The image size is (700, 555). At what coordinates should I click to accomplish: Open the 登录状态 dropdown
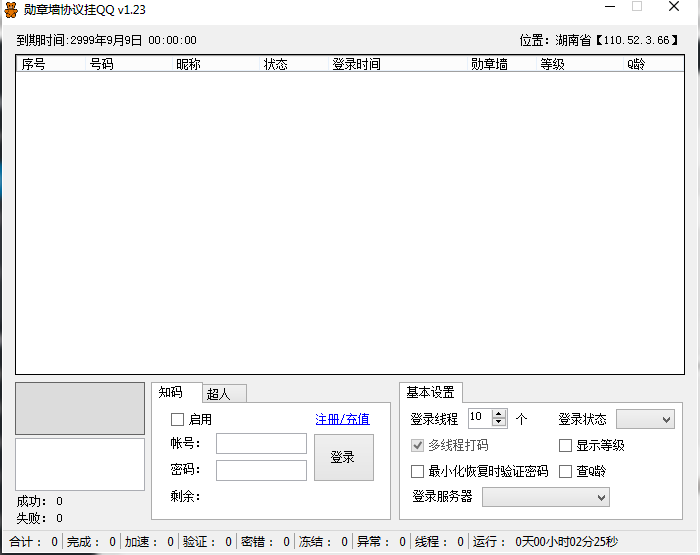coord(645,420)
